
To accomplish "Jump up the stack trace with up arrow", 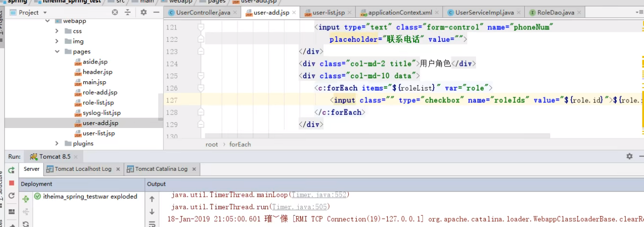I will pyautogui.click(x=152, y=199).
